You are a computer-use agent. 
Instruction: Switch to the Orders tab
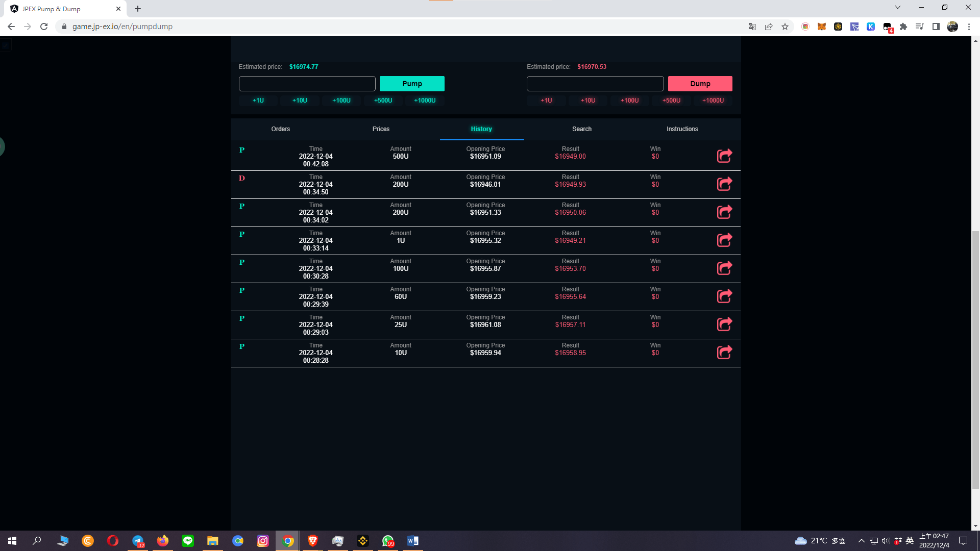(x=280, y=129)
